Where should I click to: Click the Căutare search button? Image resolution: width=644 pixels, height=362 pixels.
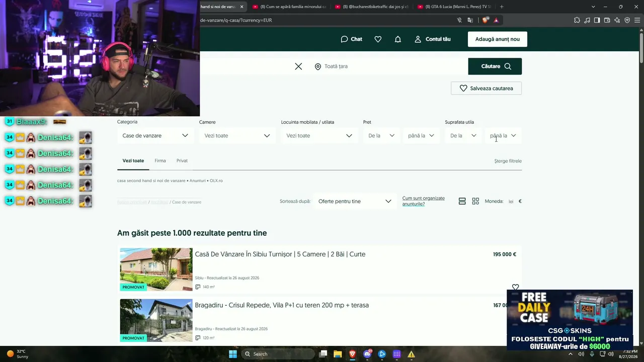pyautogui.click(x=495, y=66)
